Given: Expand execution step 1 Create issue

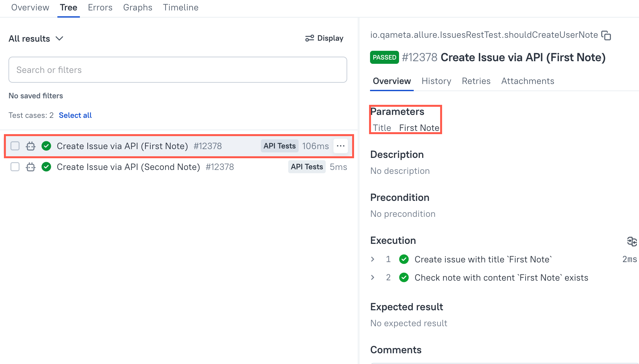Looking at the screenshot, I should [373, 259].
